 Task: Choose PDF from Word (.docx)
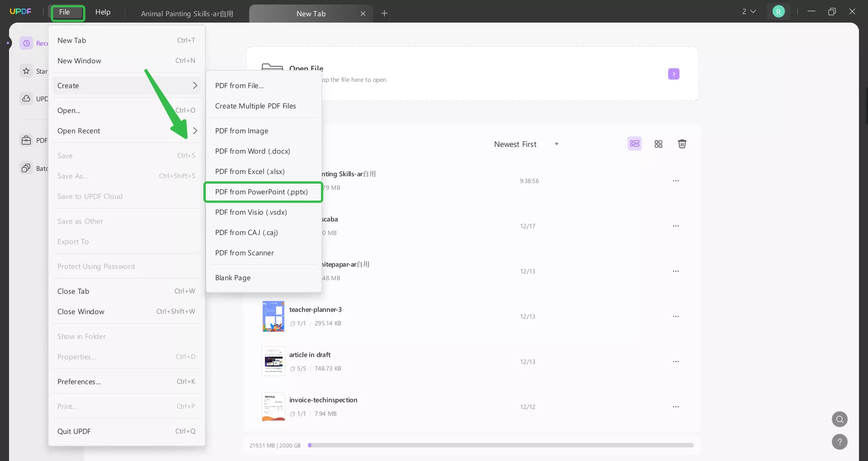pos(264,151)
